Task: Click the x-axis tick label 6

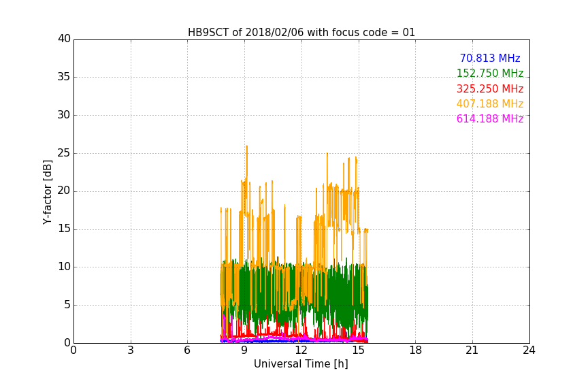Action: click(188, 350)
